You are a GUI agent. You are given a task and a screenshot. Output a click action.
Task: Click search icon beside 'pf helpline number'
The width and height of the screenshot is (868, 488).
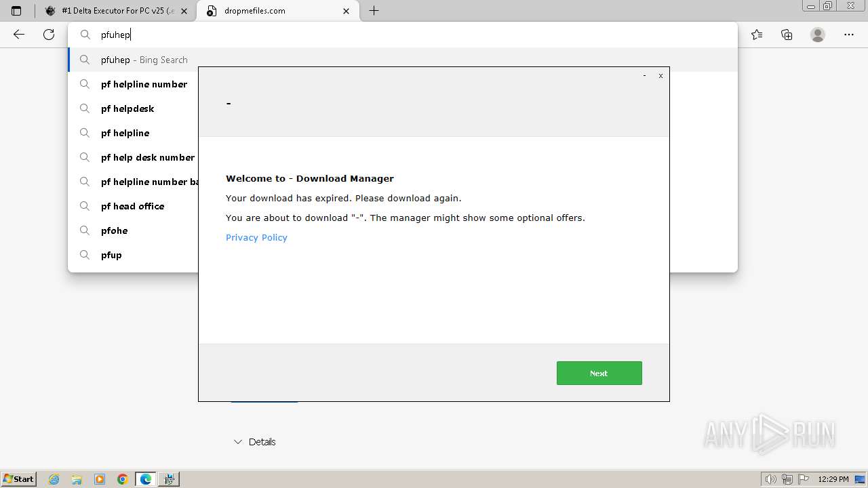85,84
